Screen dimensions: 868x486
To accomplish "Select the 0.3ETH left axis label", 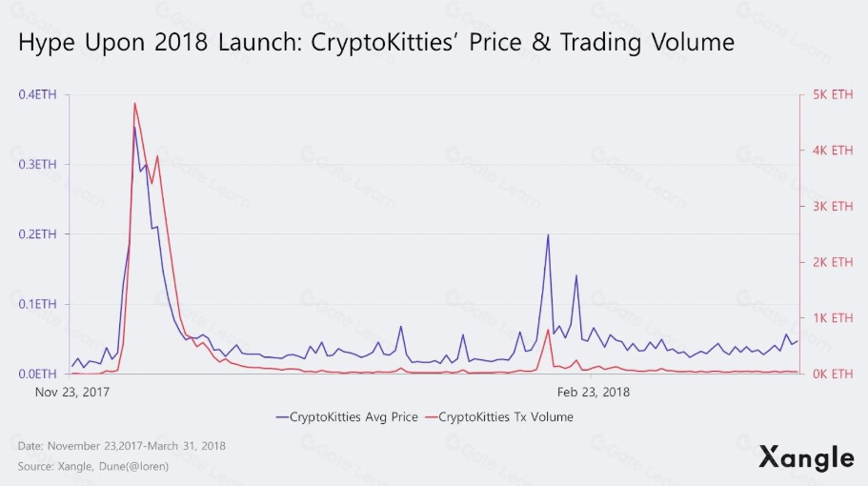I will (x=37, y=164).
